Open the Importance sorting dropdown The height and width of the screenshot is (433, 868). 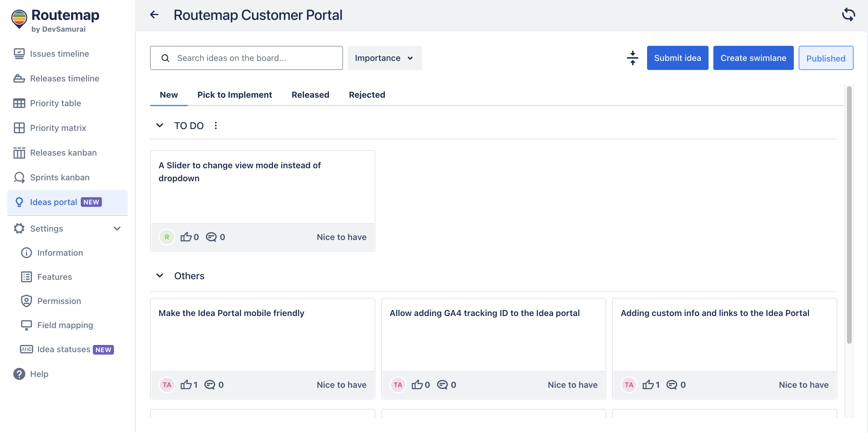pos(385,58)
